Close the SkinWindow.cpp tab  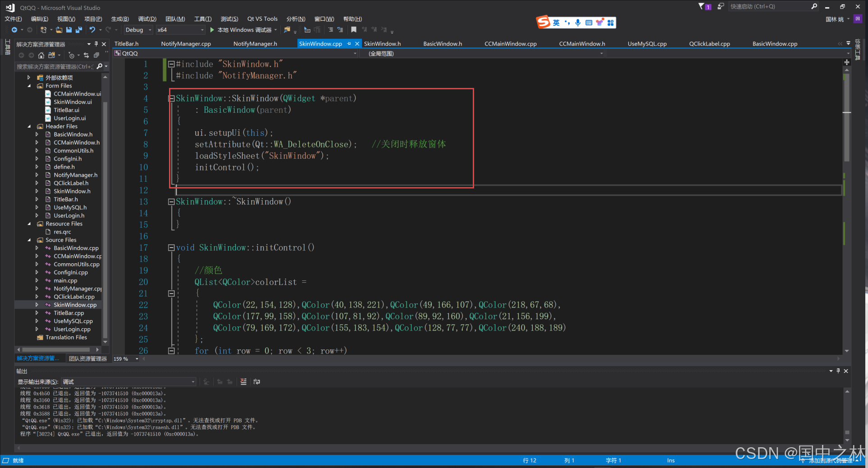(357, 44)
